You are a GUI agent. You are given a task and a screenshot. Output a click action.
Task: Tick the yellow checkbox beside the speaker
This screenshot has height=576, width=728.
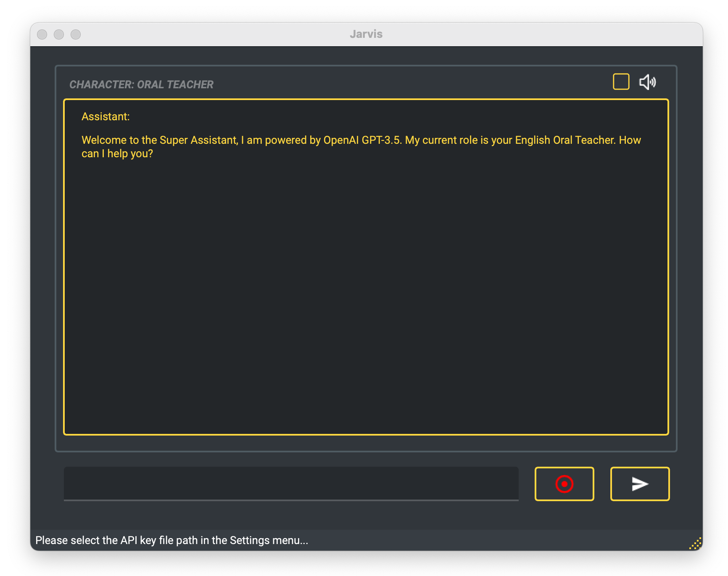click(621, 82)
